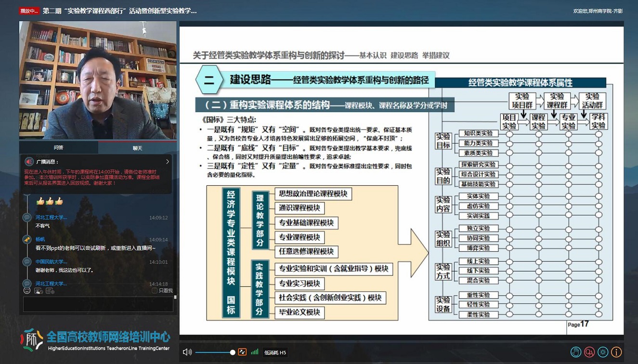
Task: Mute the speaker volume icon
Action: tap(187, 352)
